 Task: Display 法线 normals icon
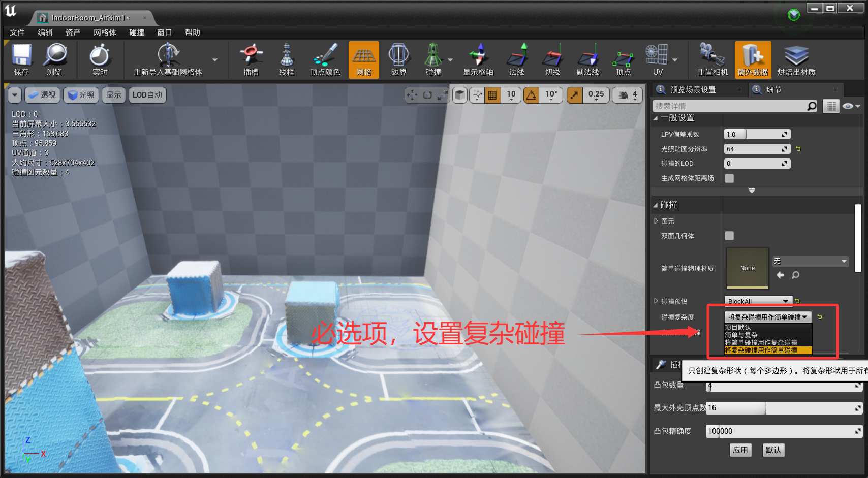pyautogui.click(x=517, y=59)
